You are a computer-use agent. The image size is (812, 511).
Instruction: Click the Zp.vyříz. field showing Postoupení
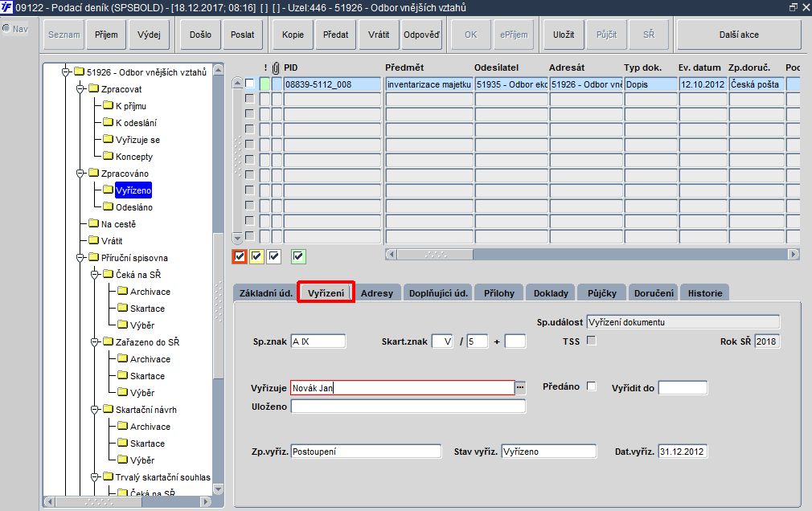point(366,452)
